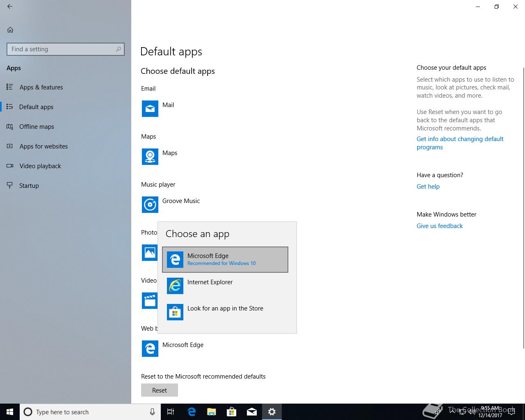Click the taskbar clock showing 12/14/2017
Image resolution: width=525 pixels, height=420 pixels.
(x=490, y=412)
